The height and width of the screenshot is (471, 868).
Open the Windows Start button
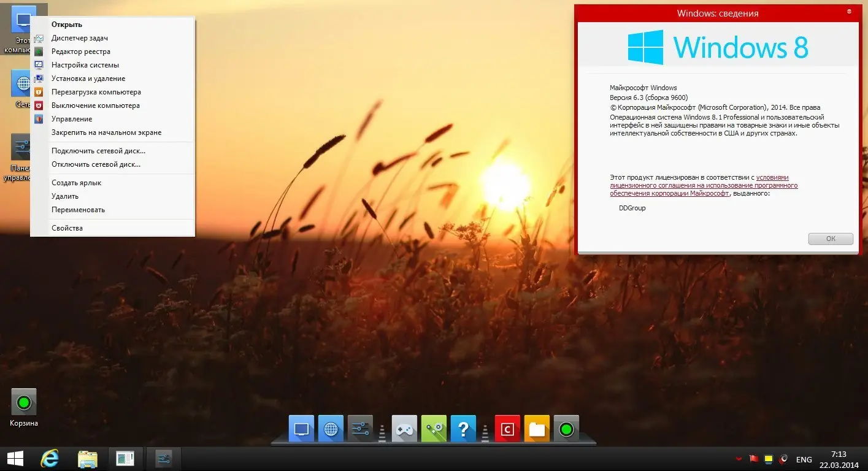[x=15, y=459]
